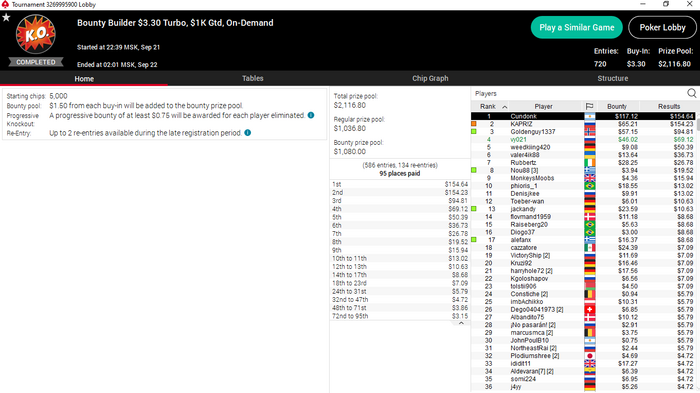Select player row Albandito75
Screen dimensions: 700x393
point(583,317)
